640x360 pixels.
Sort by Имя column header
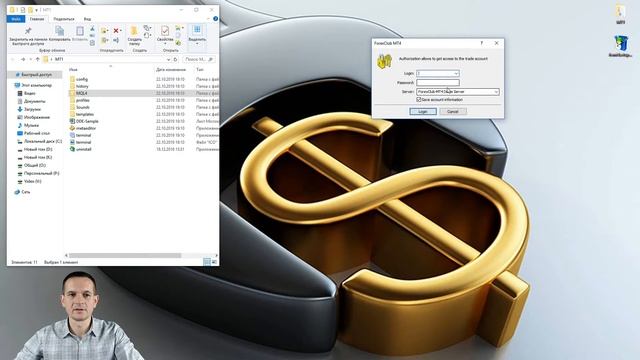(73, 70)
